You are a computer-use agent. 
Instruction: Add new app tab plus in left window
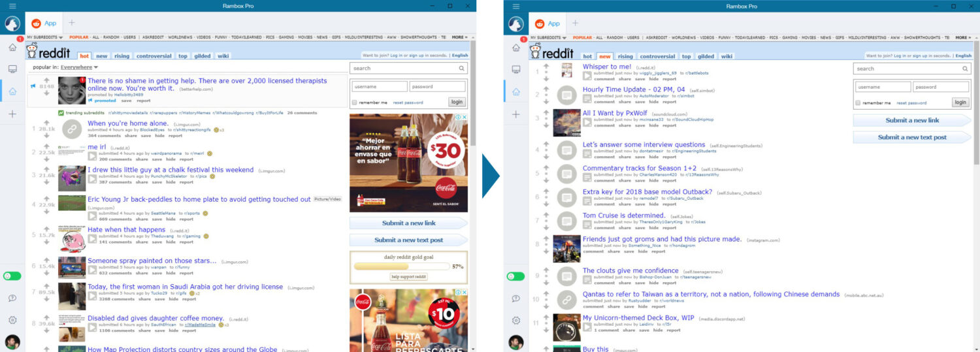pyautogui.click(x=72, y=23)
